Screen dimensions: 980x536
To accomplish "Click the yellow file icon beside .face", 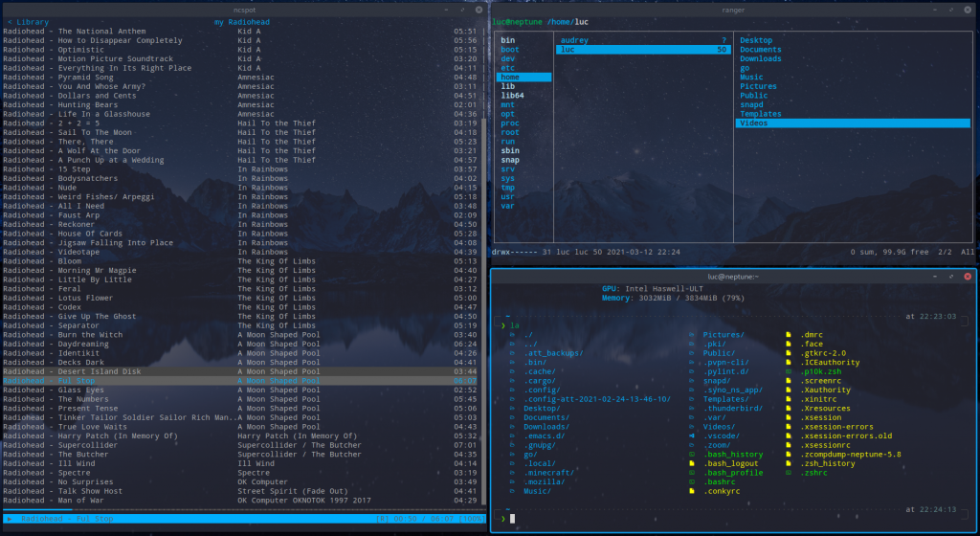I will coord(789,345).
